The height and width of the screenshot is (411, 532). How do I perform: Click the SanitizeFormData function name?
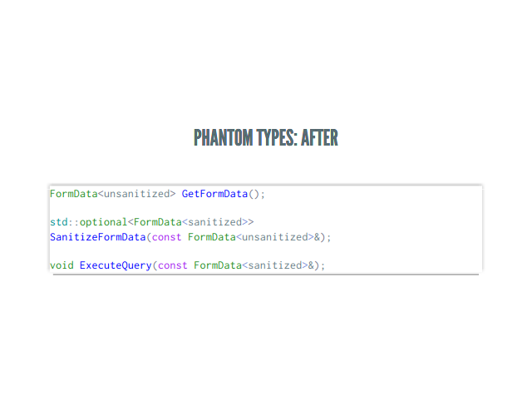tap(98, 237)
